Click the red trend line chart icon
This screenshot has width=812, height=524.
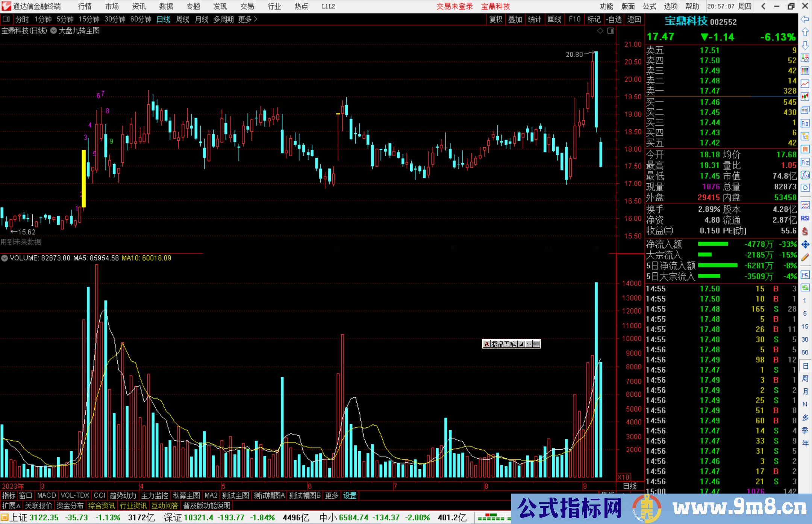tap(805, 84)
